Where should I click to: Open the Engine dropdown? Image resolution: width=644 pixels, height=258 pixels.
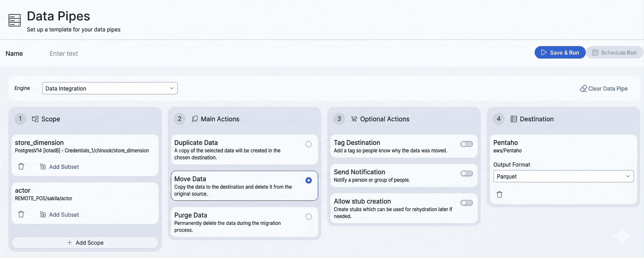(110, 88)
